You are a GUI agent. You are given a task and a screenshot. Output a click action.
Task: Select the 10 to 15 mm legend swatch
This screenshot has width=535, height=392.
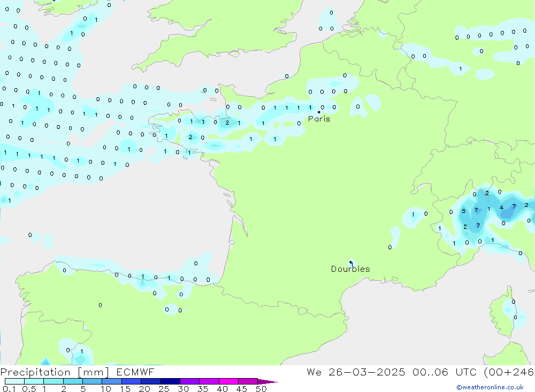click(x=112, y=381)
